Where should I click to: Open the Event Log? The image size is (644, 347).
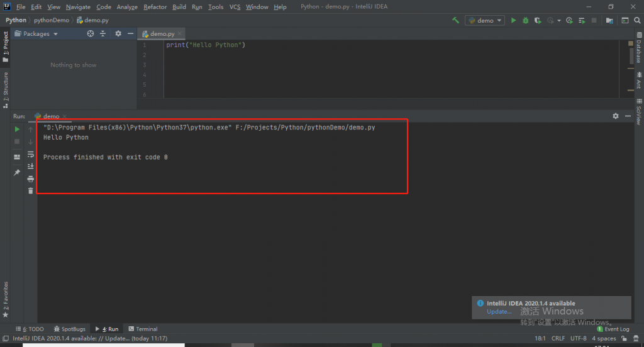click(x=613, y=329)
